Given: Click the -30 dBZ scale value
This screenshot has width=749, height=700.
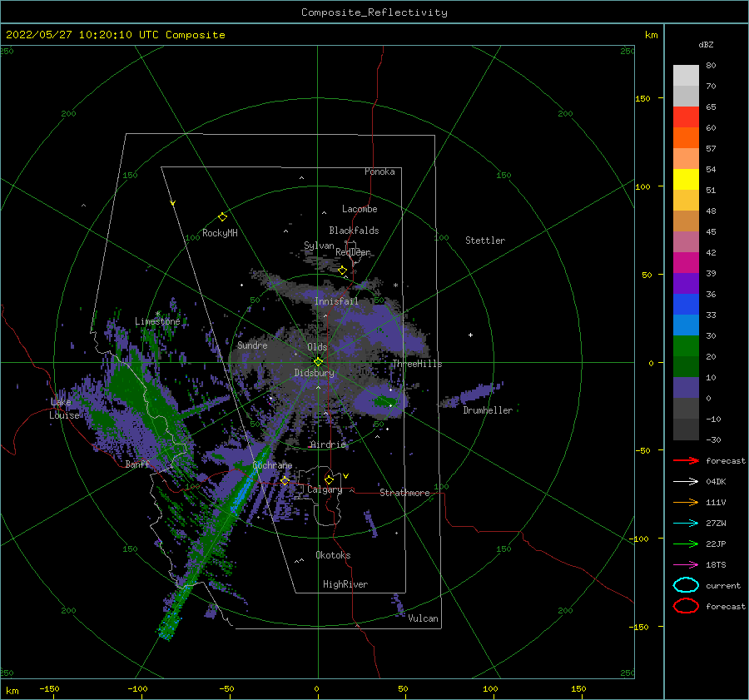Looking at the screenshot, I should pyautogui.click(x=713, y=439).
